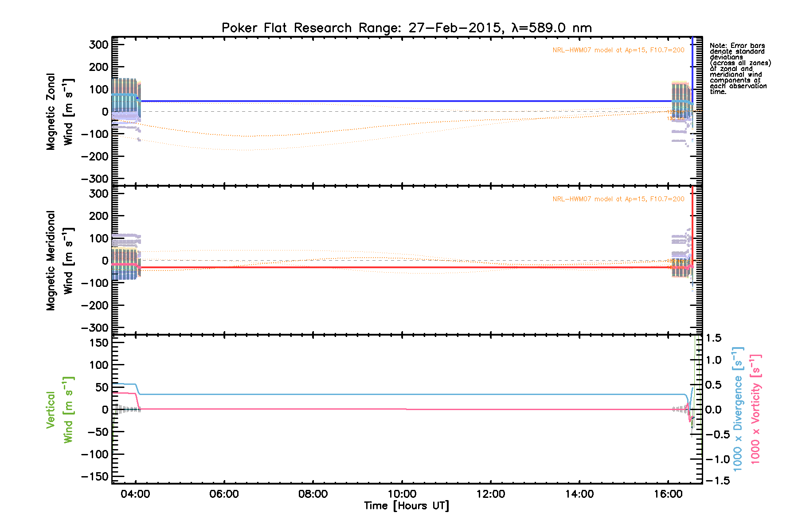Click the pink '1000 x Vorticity' axis label
Screen dimensions: 798x532
pyautogui.click(x=755, y=409)
